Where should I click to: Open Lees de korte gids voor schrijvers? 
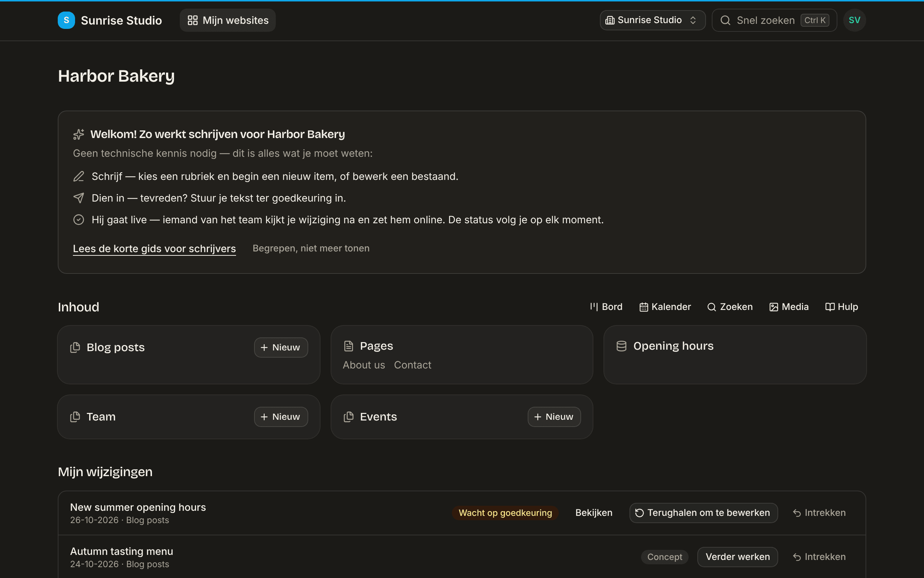[154, 249]
